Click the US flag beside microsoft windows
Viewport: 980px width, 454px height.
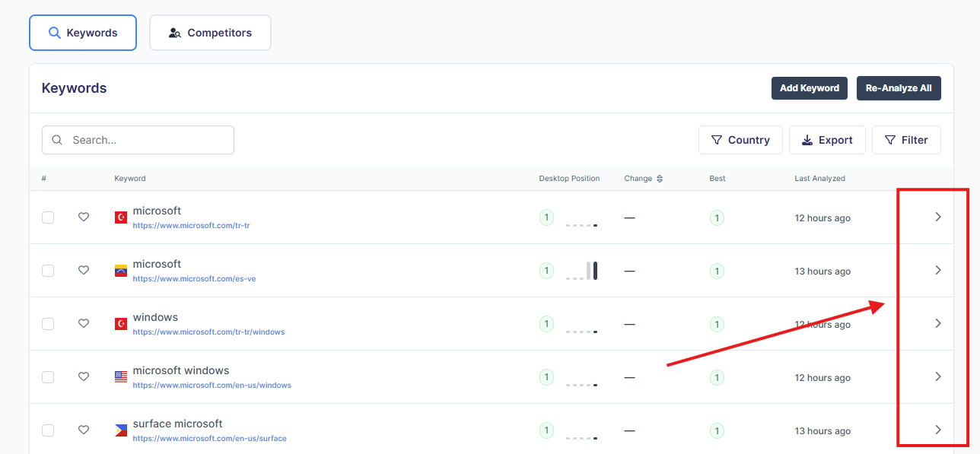tap(121, 377)
